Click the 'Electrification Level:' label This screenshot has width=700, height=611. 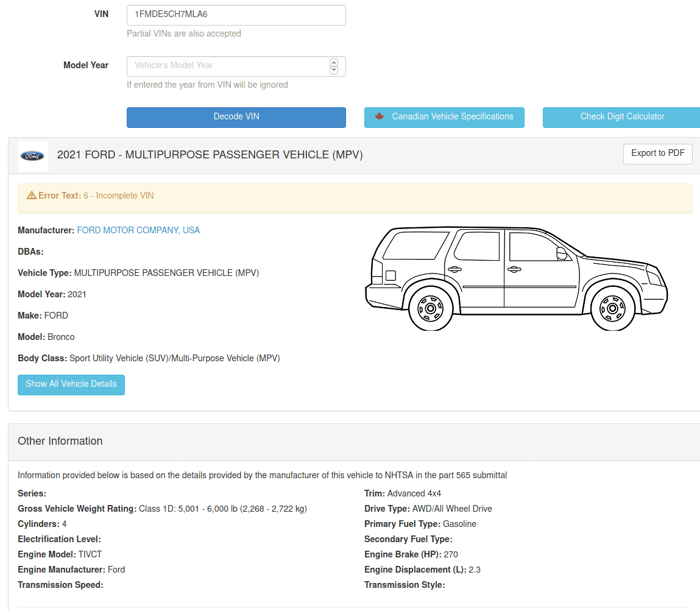click(x=59, y=539)
